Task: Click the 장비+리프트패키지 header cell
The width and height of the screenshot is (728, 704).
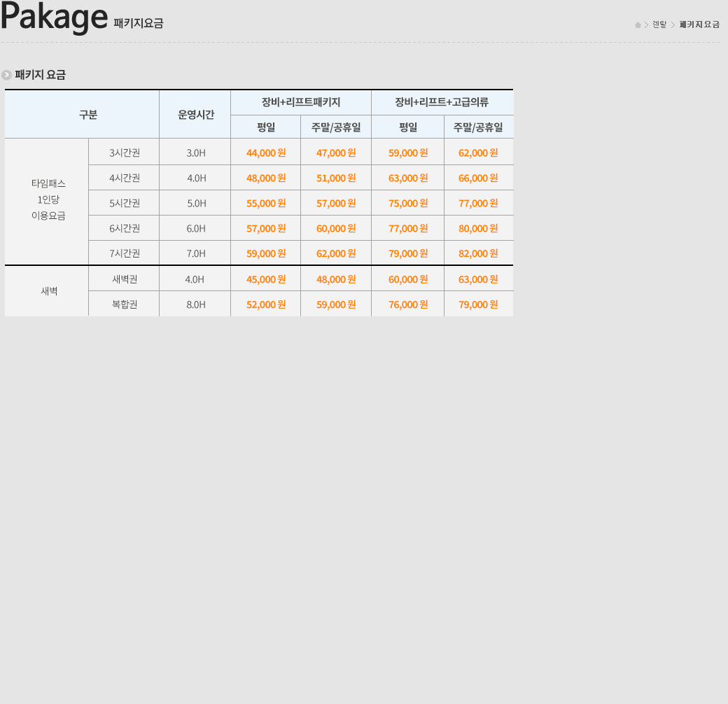Action: (x=301, y=102)
